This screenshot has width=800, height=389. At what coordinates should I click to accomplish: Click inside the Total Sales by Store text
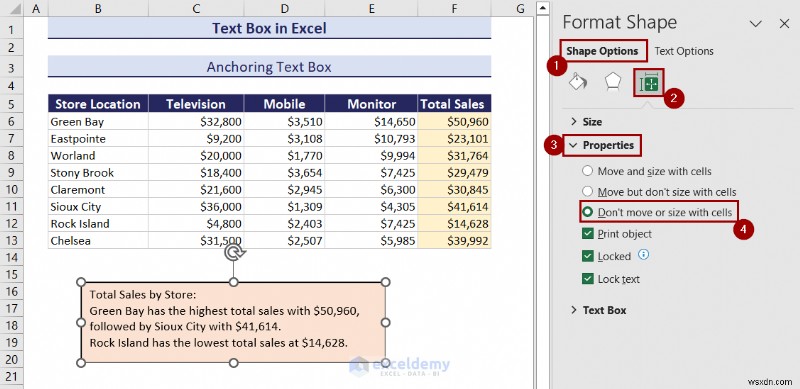(143, 294)
